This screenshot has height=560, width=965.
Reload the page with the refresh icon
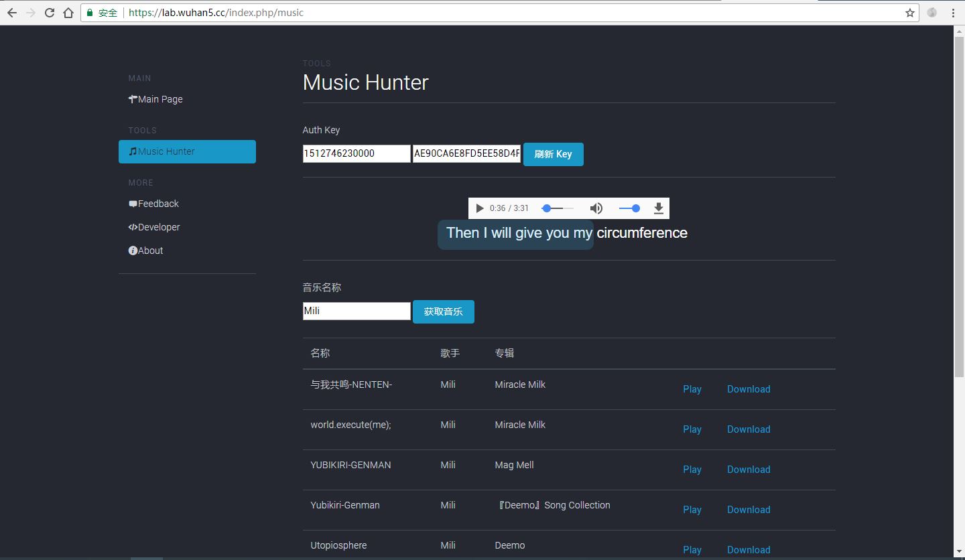[50, 13]
